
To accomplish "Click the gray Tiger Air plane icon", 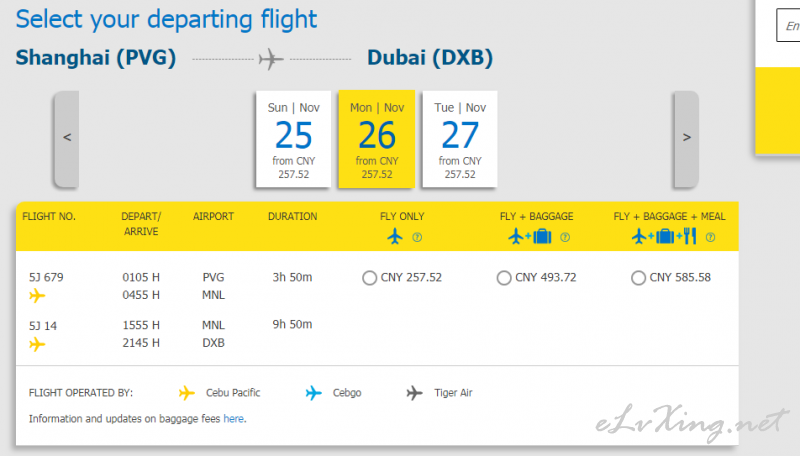I will click(x=414, y=393).
